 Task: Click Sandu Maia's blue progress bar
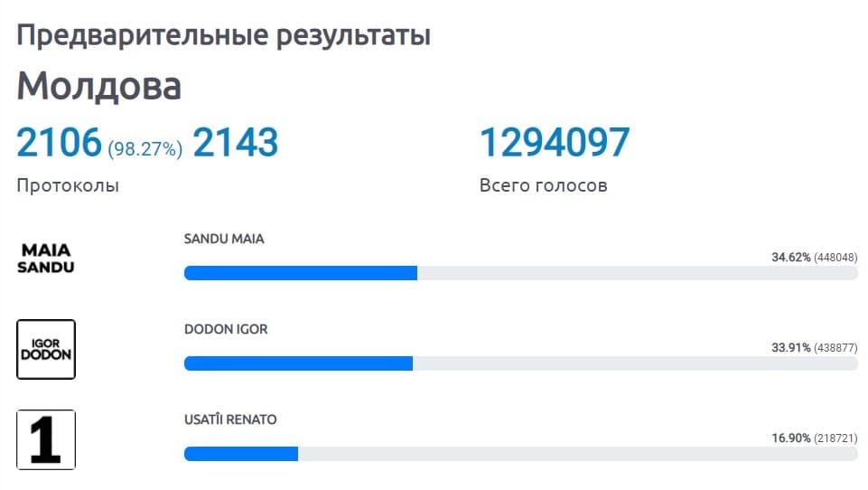[300, 273]
